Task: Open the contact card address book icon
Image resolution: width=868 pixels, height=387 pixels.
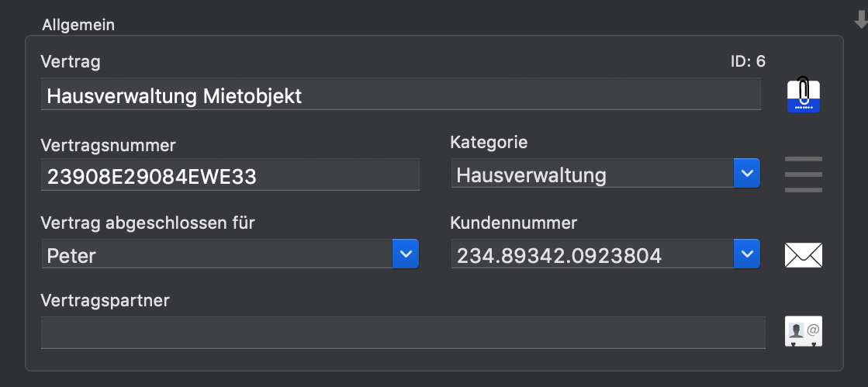Action: click(x=804, y=331)
